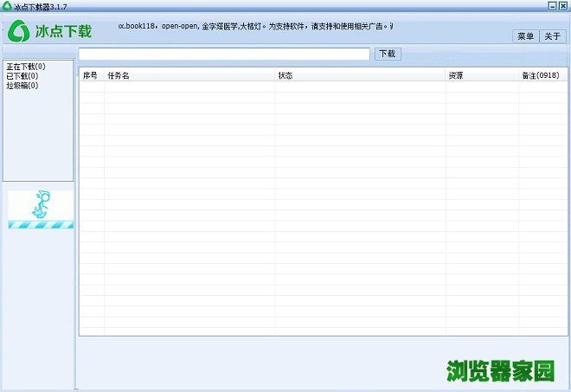Open the 关于 about button

553,36
